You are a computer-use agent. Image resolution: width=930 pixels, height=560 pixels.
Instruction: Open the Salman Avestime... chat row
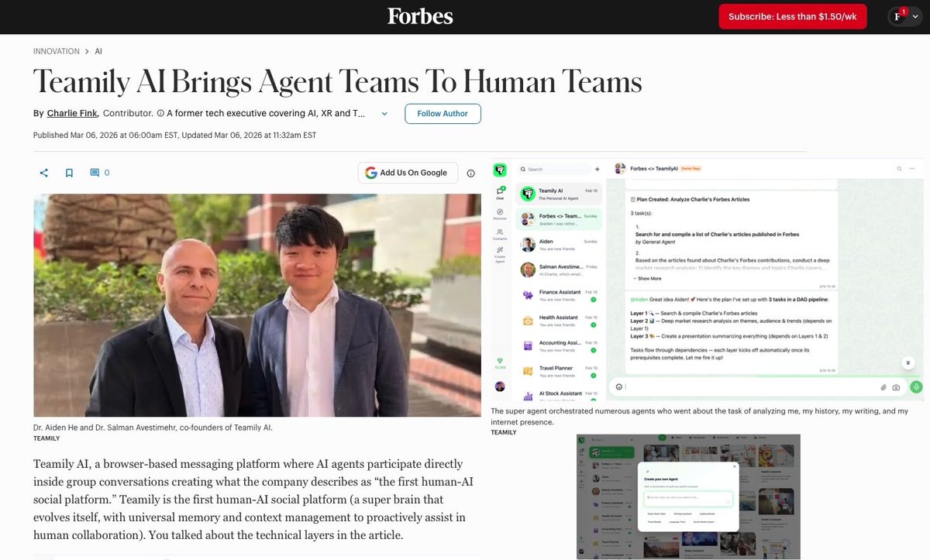coord(560,270)
